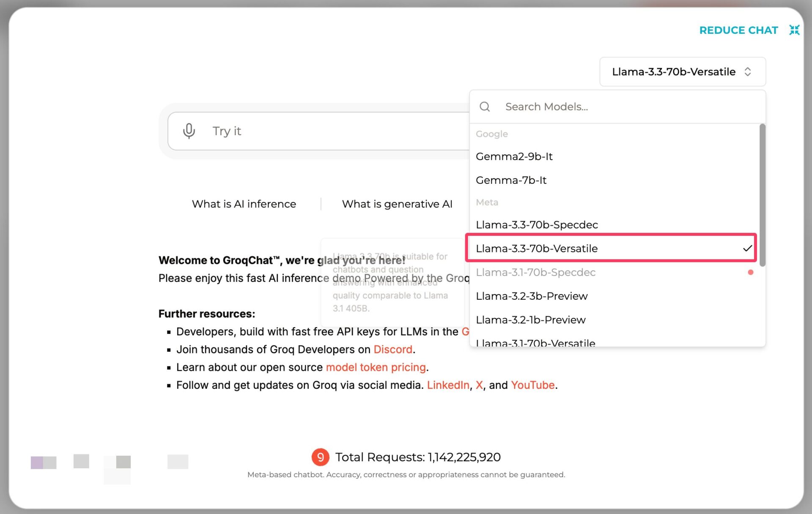This screenshot has width=812, height=514.
Task: Select Llama-3.3-70b-Specdec from the list
Action: 537,225
